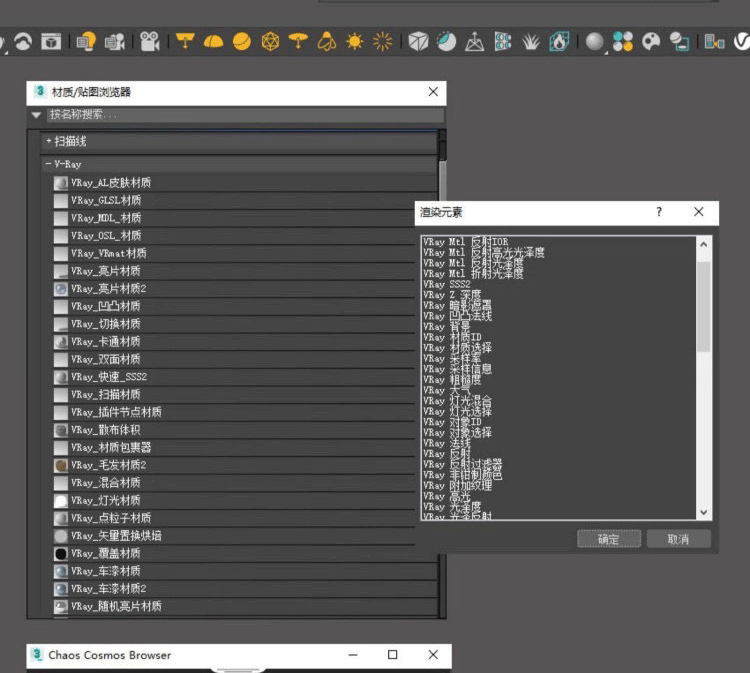Click the V-Ray volume grid fire icon
The width and height of the screenshot is (750, 673).
559,42
